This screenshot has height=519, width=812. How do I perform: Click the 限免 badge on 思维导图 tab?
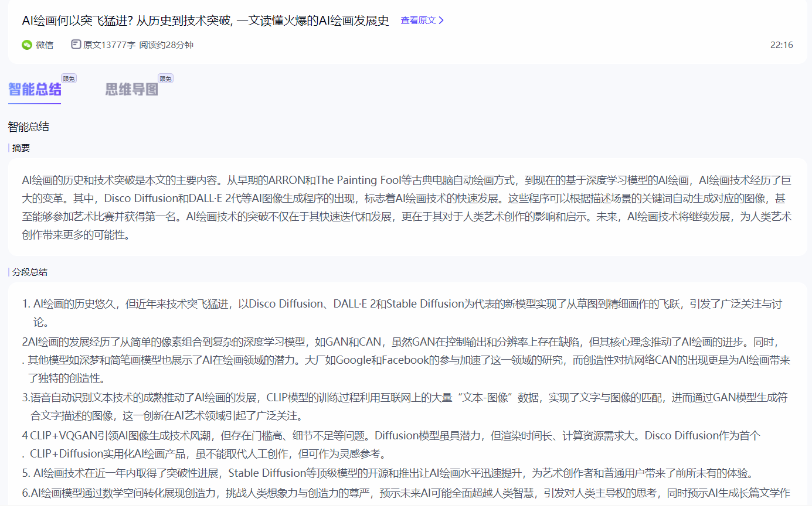click(x=165, y=78)
